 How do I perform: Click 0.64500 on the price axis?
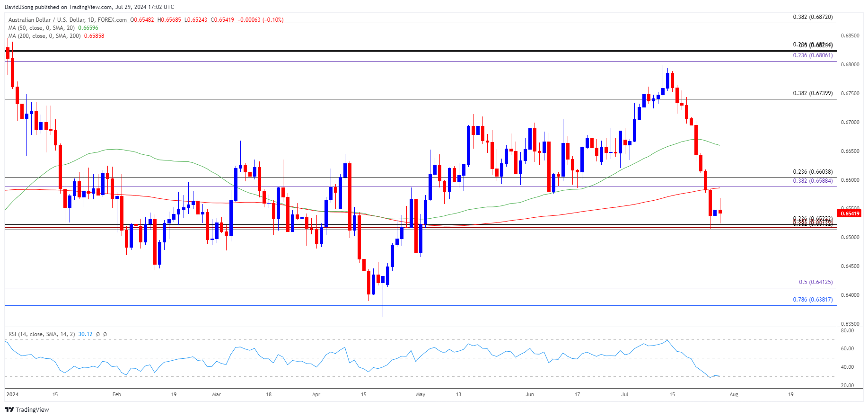coord(850,267)
